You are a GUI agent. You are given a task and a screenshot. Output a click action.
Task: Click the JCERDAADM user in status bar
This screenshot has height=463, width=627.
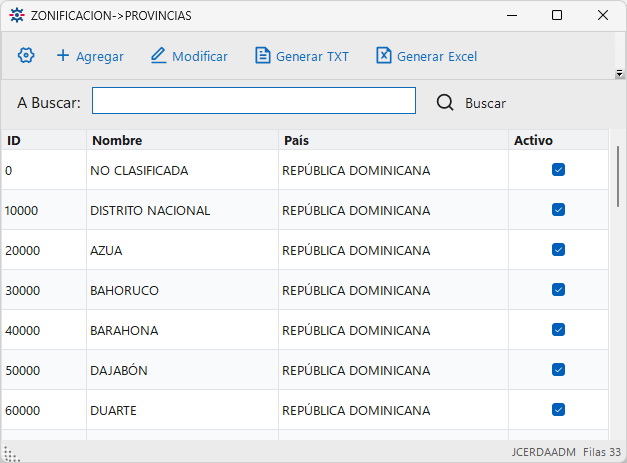pyautogui.click(x=543, y=452)
